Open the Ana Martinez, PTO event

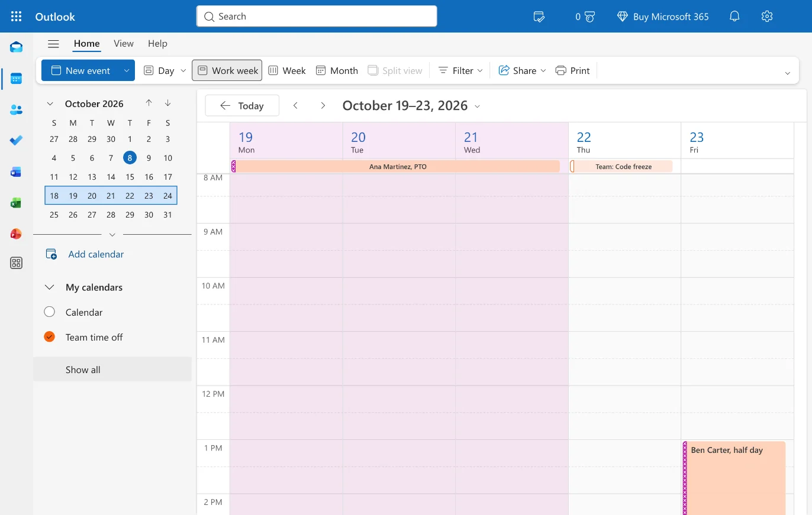point(396,166)
